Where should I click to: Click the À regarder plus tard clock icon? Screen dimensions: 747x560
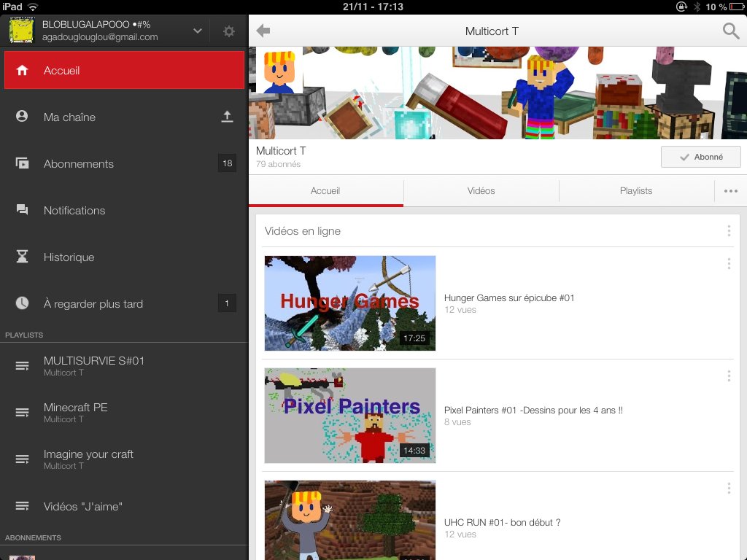click(x=22, y=303)
